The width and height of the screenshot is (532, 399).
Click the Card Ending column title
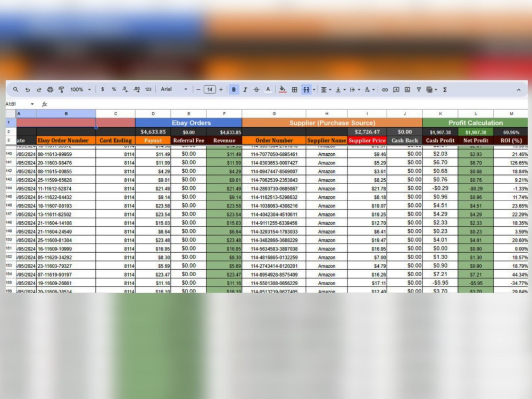[x=115, y=140]
